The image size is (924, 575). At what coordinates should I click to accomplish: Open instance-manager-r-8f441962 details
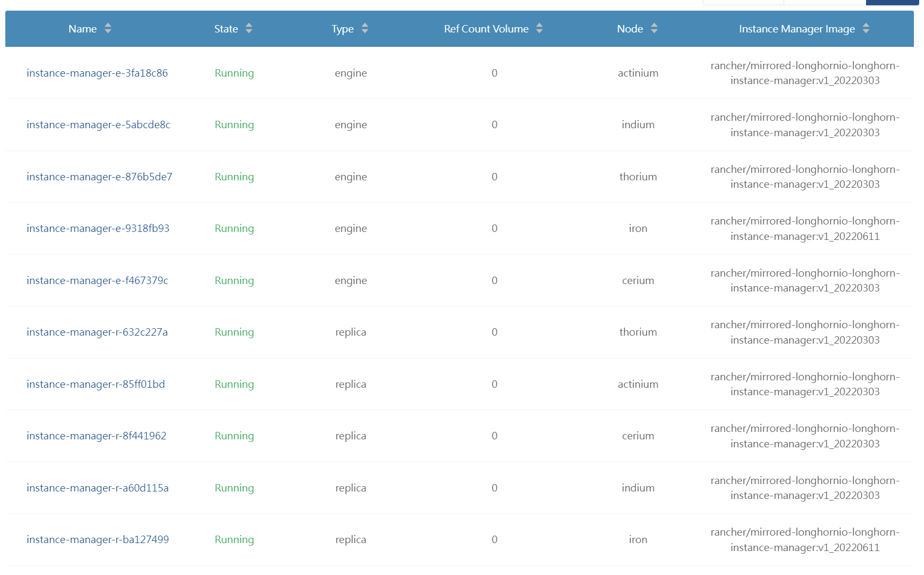96,436
